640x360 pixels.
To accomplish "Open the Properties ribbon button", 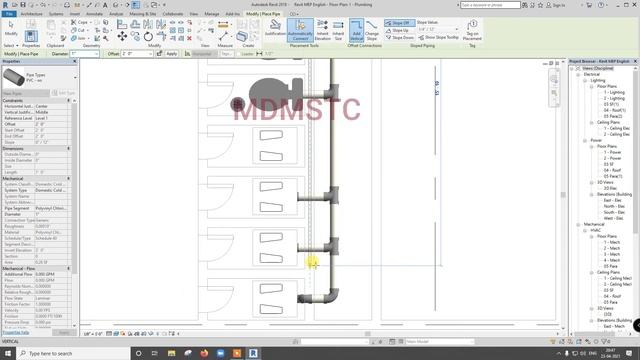I will 31,35.
